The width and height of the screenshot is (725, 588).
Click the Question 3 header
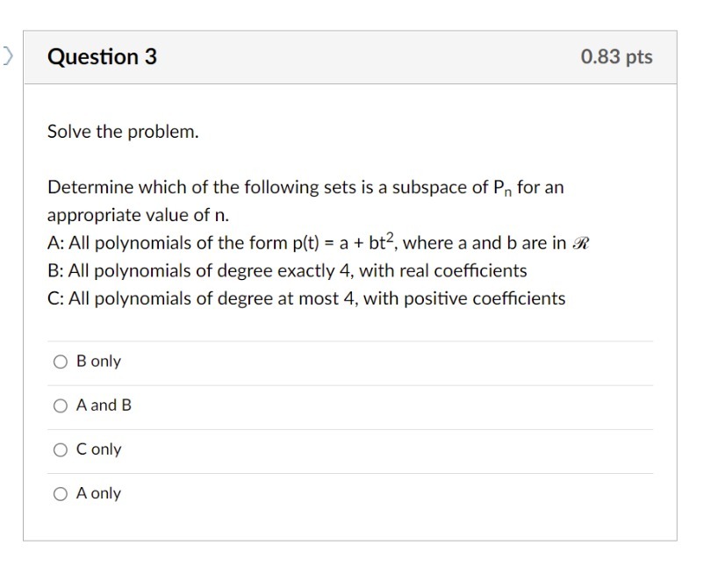click(103, 56)
